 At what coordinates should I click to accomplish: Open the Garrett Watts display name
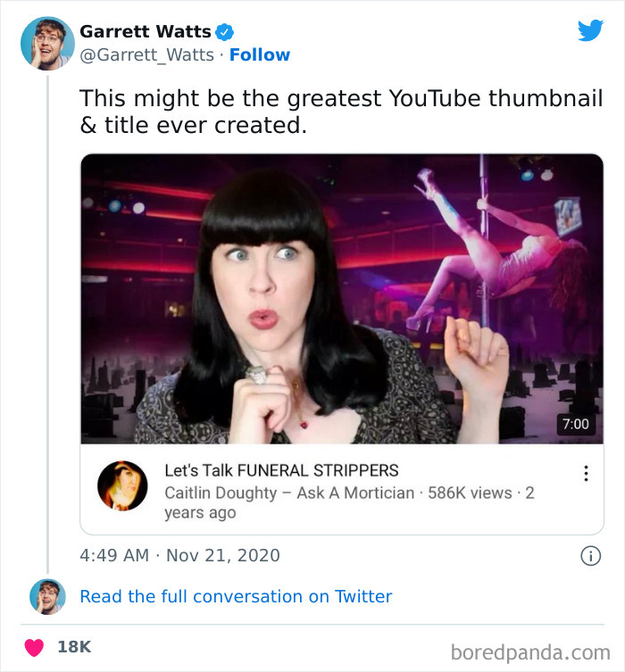[145, 32]
